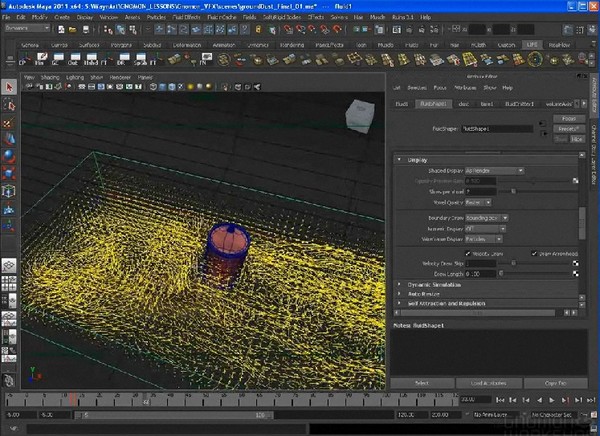
Task: Select the Paint Selection tool
Action: 9,122
